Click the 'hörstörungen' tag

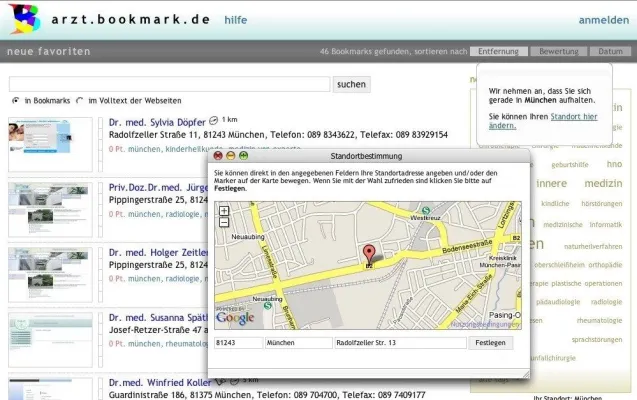coord(602,203)
